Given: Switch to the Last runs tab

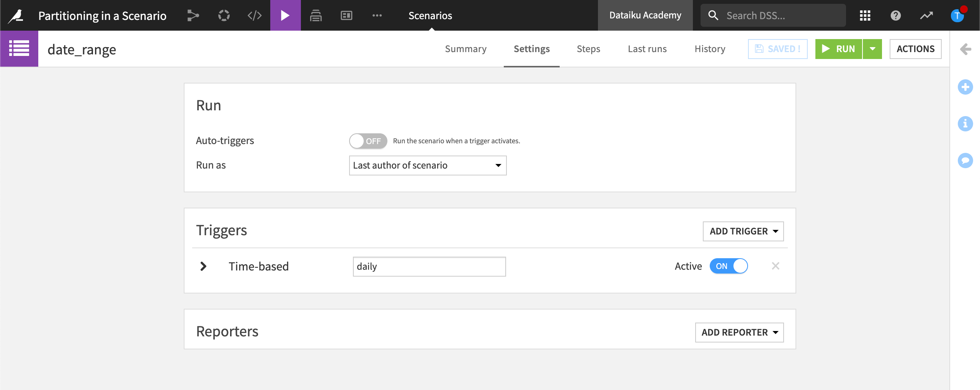Looking at the screenshot, I should 647,49.
